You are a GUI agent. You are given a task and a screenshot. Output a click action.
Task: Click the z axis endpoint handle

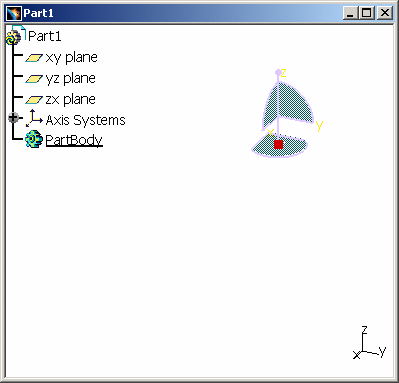pos(278,72)
